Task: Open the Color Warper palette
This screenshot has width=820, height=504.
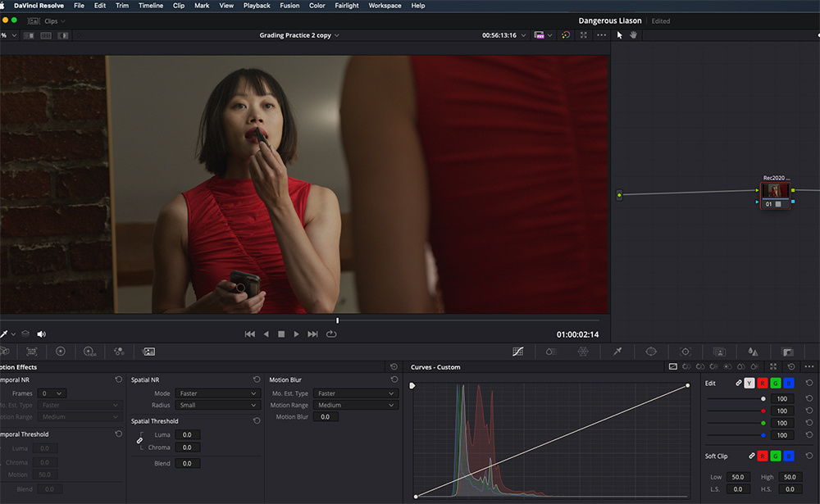Action: coord(583,352)
